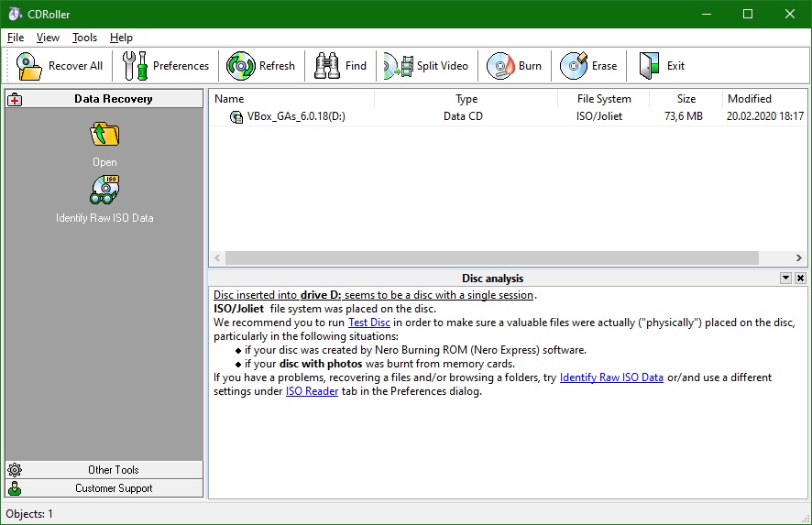Expand the Customer Support panel section
This screenshot has width=812, height=525.
click(104, 488)
